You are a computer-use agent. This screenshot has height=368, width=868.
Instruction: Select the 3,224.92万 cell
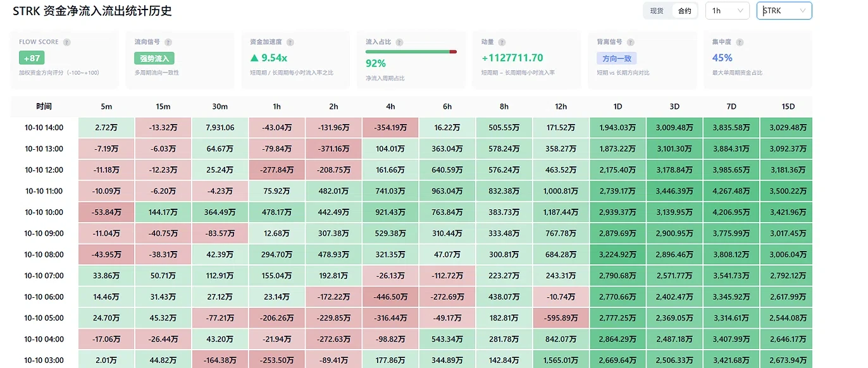coord(617,255)
